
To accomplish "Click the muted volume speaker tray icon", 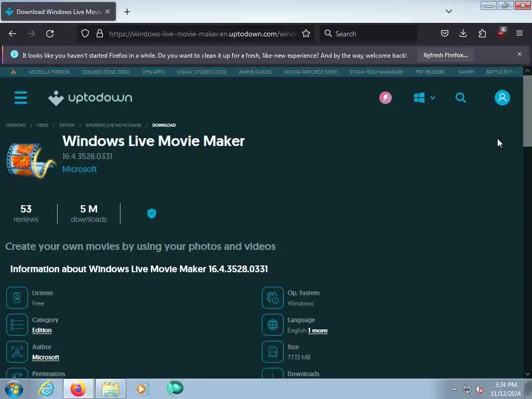I will click(x=480, y=390).
